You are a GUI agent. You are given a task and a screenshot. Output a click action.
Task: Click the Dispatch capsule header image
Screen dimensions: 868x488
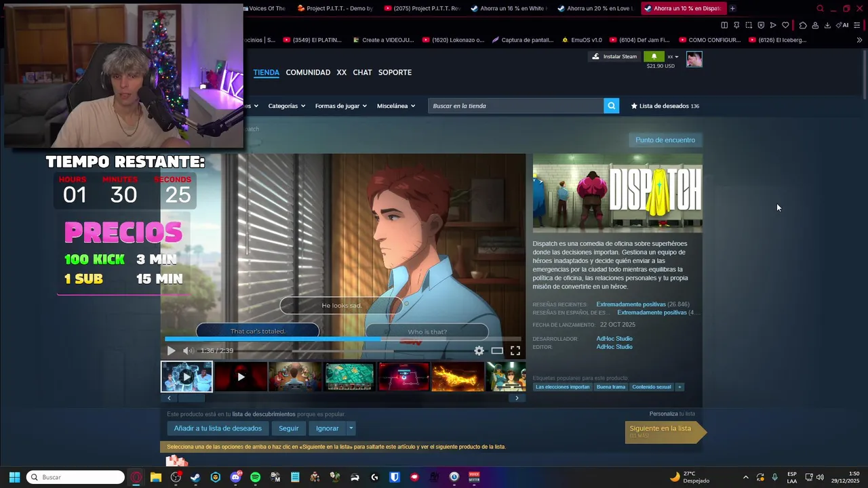[618, 193]
